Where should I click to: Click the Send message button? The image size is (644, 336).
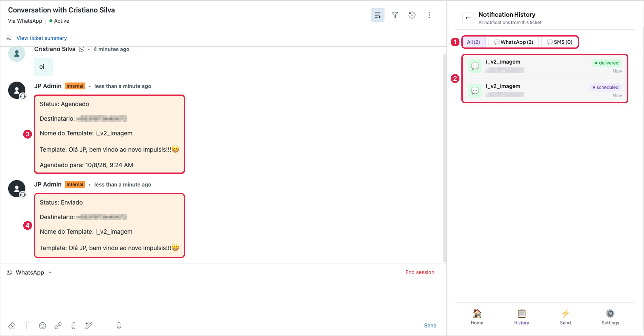[430, 325]
